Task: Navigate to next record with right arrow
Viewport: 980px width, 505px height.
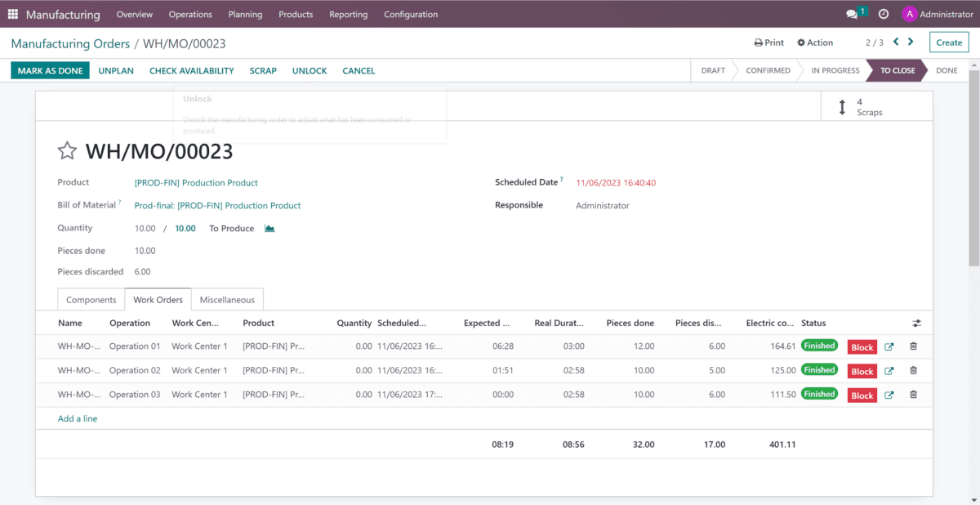Action: [912, 42]
